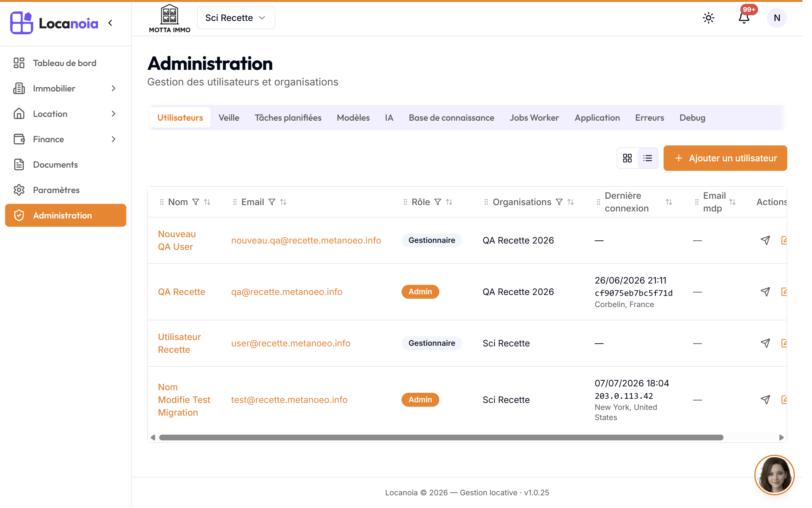The image size is (812, 508).
Task: Send email to Utilisateur Recette
Action: coord(765,343)
